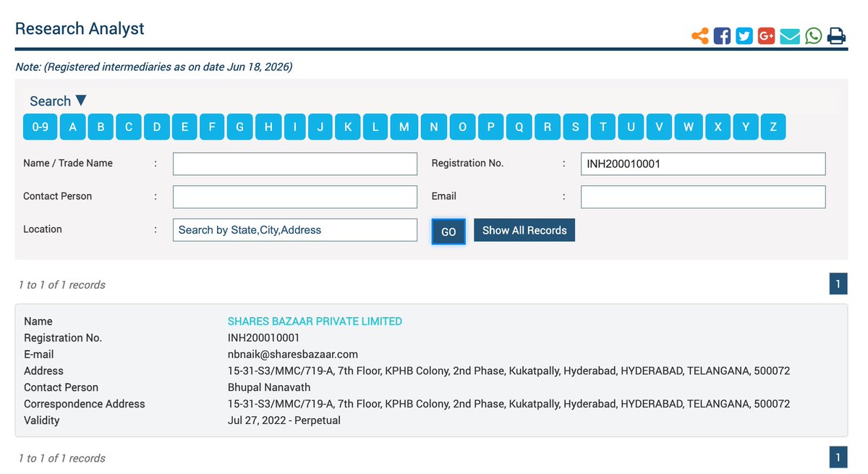
Task: Filter names starting with F
Action: click(x=212, y=127)
